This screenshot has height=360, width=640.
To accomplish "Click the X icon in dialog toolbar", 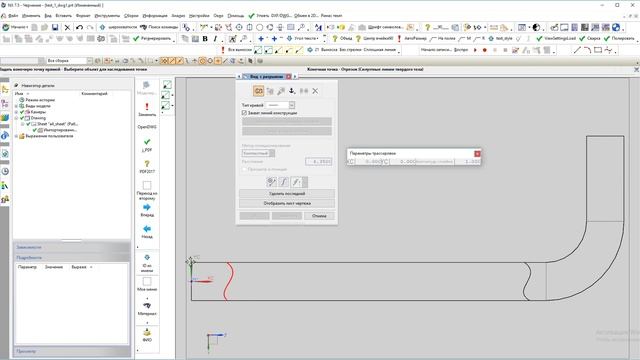I will (x=315, y=91).
